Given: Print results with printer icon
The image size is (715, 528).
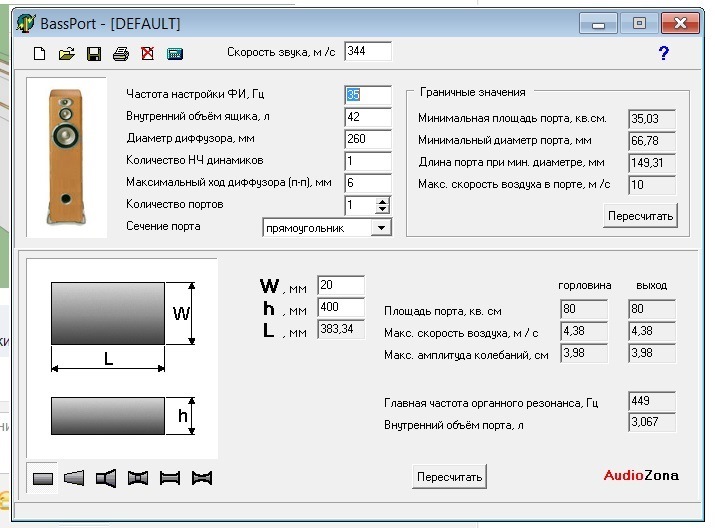Looking at the screenshot, I should point(121,54).
